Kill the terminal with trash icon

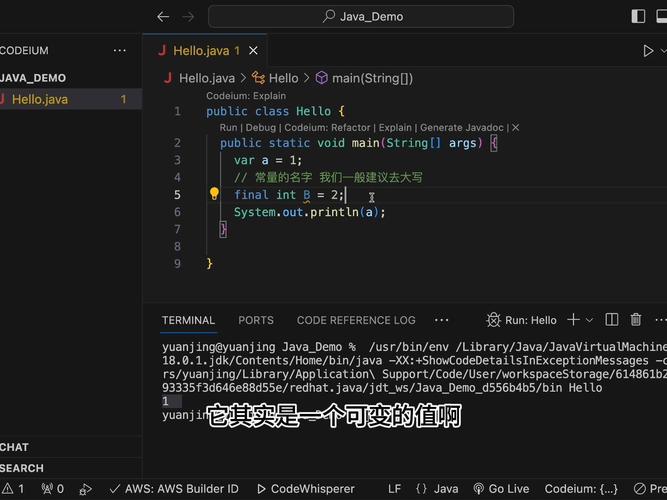[x=636, y=320]
